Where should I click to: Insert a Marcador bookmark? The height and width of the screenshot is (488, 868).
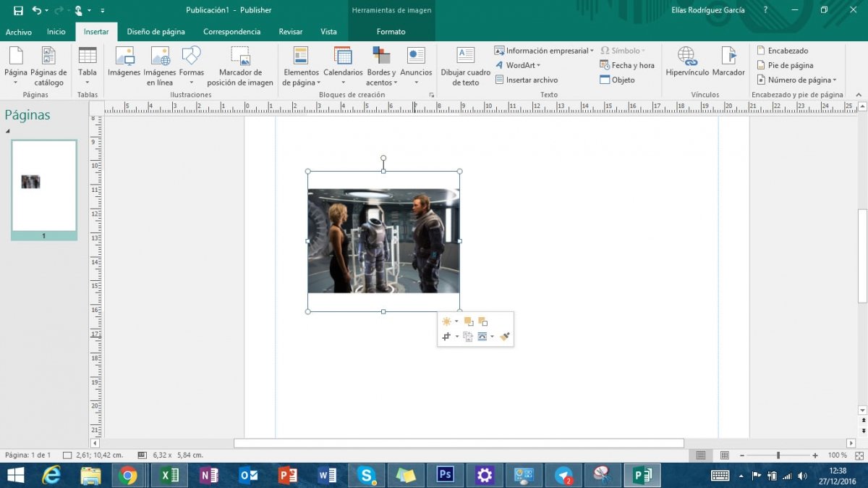click(x=728, y=62)
